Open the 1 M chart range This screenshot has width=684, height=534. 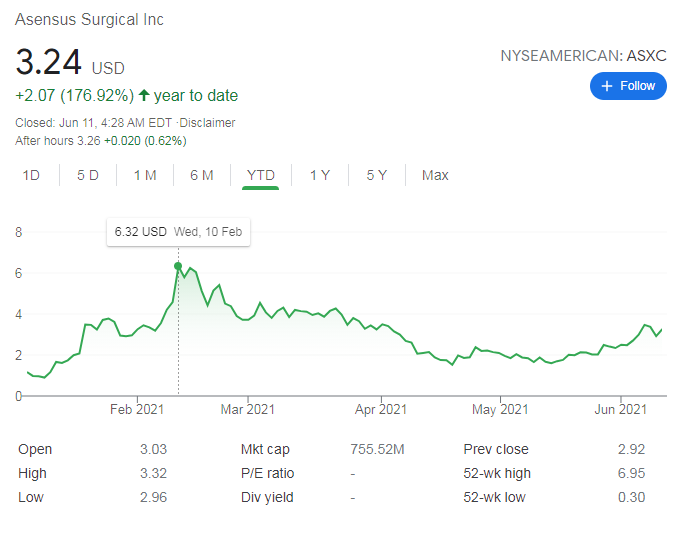(x=145, y=175)
